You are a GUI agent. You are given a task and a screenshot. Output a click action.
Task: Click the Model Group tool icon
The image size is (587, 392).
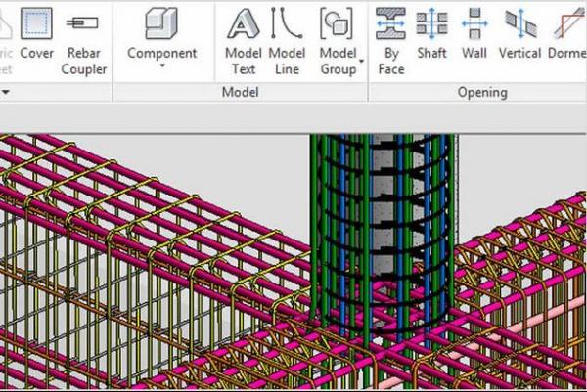coord(338,22)
